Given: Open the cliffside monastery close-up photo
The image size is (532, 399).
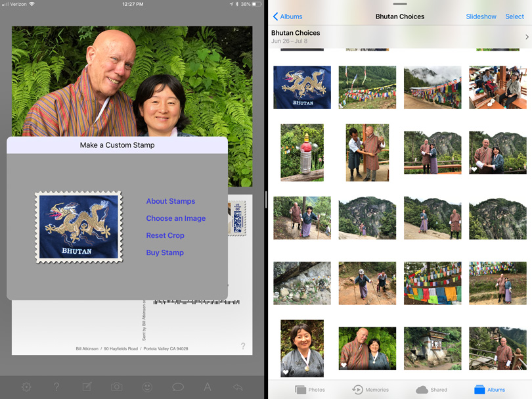Looking at the screenshot, I should [498, 218].
